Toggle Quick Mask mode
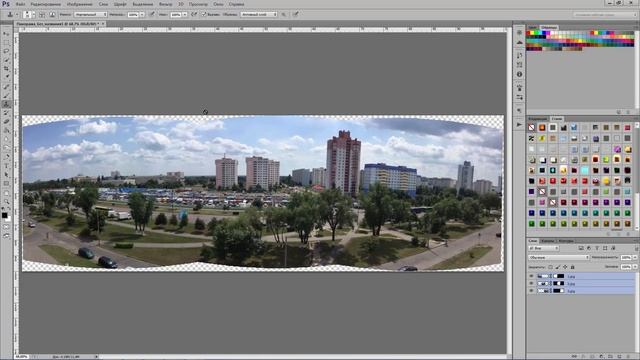640x360 pixels. [6, 227]
